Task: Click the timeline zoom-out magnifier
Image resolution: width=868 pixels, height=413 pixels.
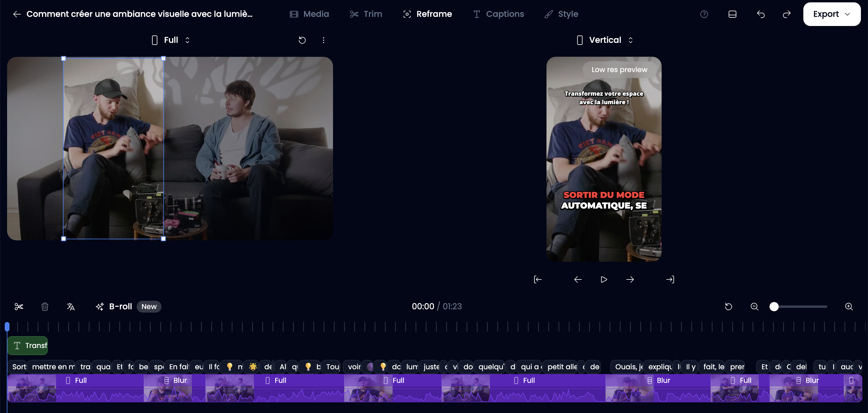Action: pyautogui.click(x=754, y=306)
